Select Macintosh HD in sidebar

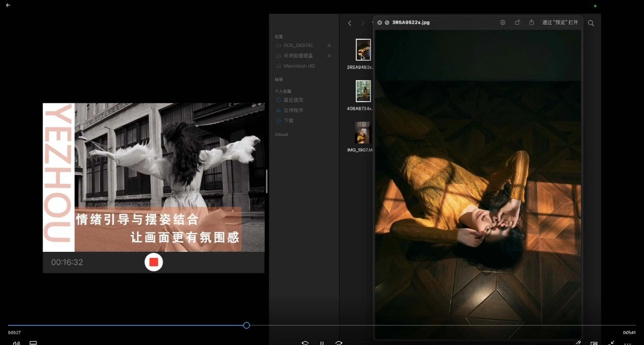299,66
